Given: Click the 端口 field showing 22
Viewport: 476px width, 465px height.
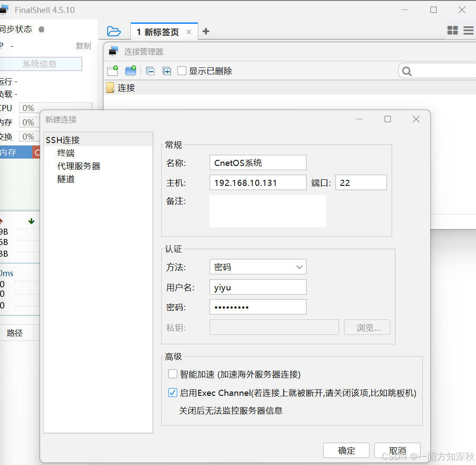Looking at the screenshot, I should point(361,182).
